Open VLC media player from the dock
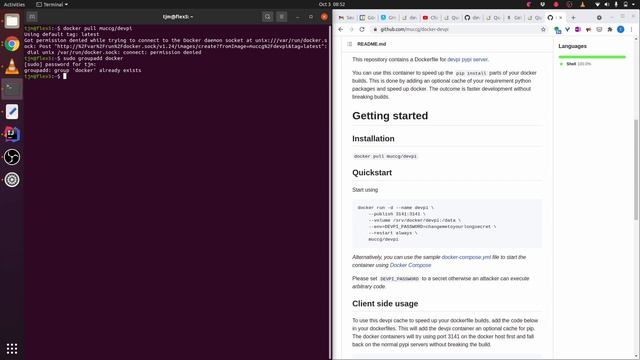Screen dimensions: 640x360 12,66
